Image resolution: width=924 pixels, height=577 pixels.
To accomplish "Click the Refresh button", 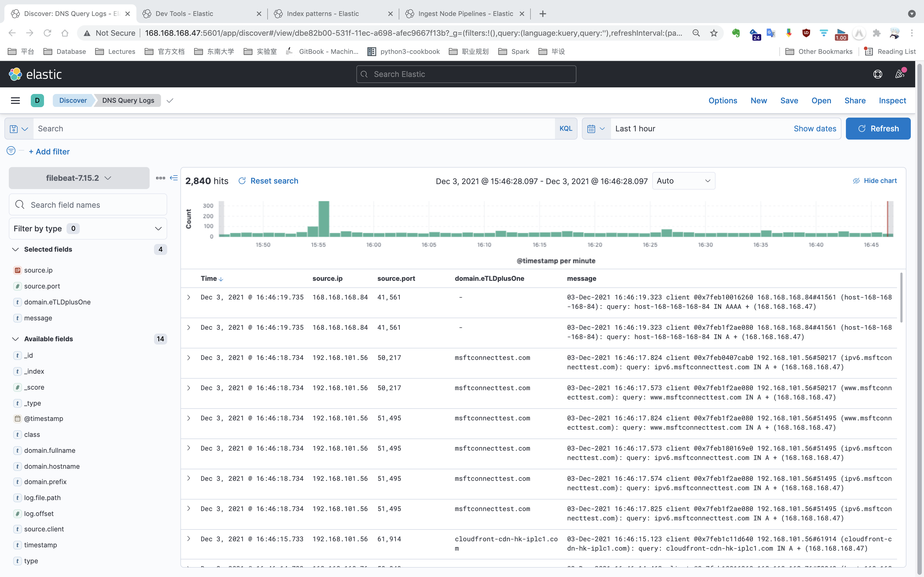I will [x=878, y=129].
